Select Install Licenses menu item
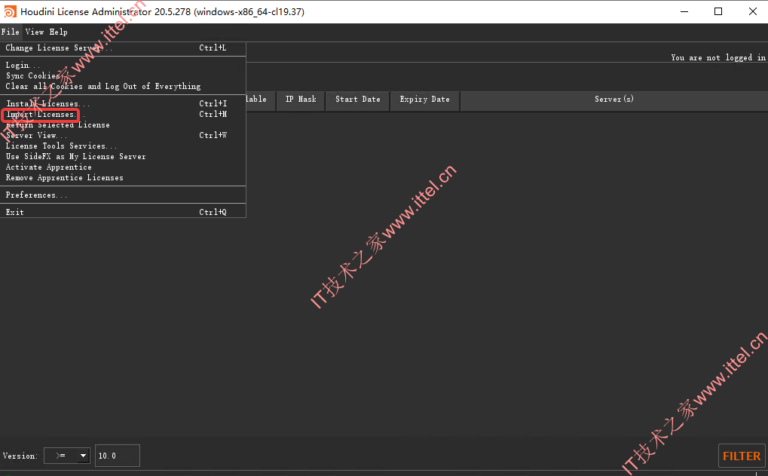 (x=48, y=104)
